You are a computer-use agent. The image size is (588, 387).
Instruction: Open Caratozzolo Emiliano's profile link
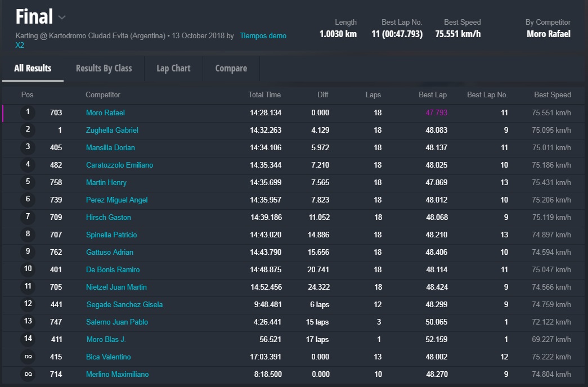pyautogui.click(x=119, y=165)
